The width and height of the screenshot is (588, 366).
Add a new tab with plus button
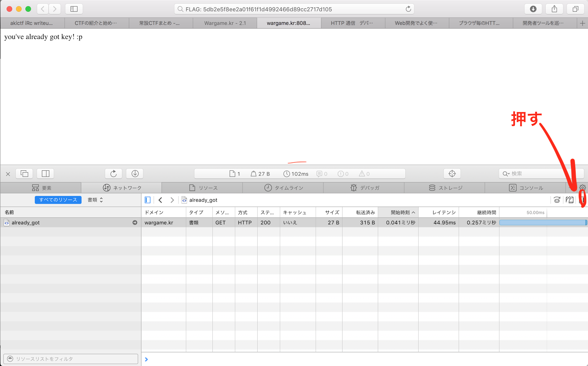[x=582, y=23]
